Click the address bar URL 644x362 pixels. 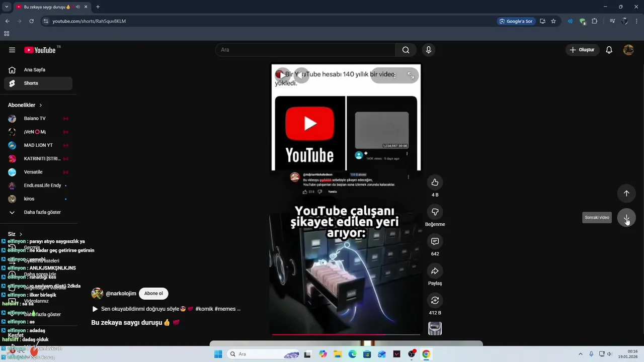pos(89,21)
